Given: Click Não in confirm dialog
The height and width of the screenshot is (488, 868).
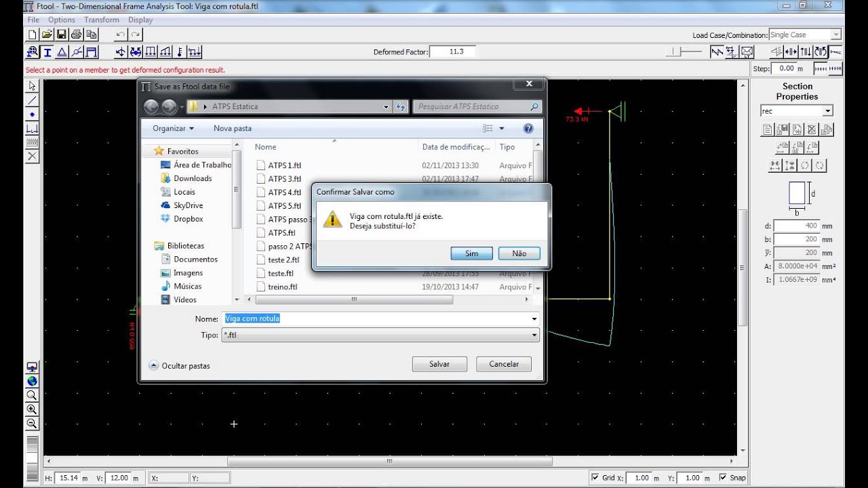Looking at the screenshot, I should coord(519,253).
